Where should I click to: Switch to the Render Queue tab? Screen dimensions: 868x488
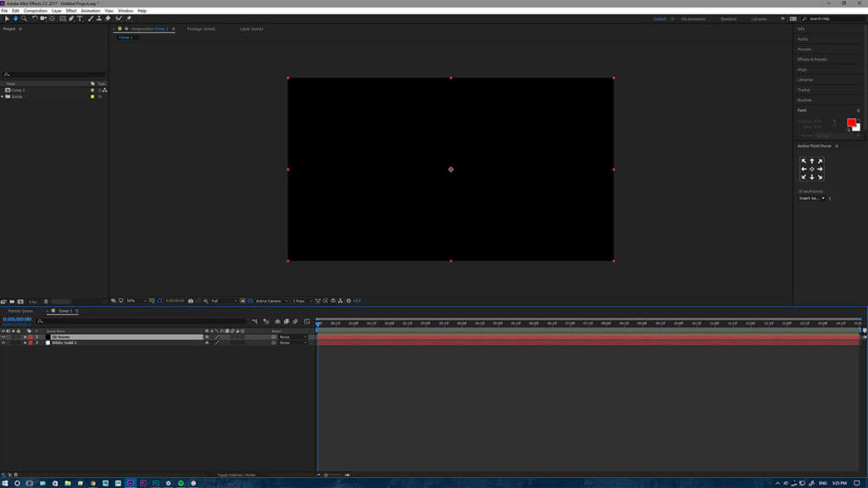click(20, 311)
